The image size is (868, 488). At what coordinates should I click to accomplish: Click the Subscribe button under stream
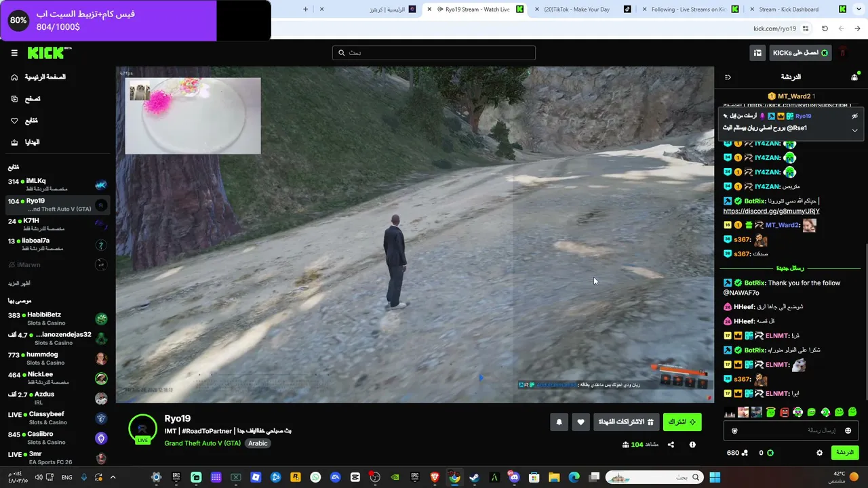(682, 422)
